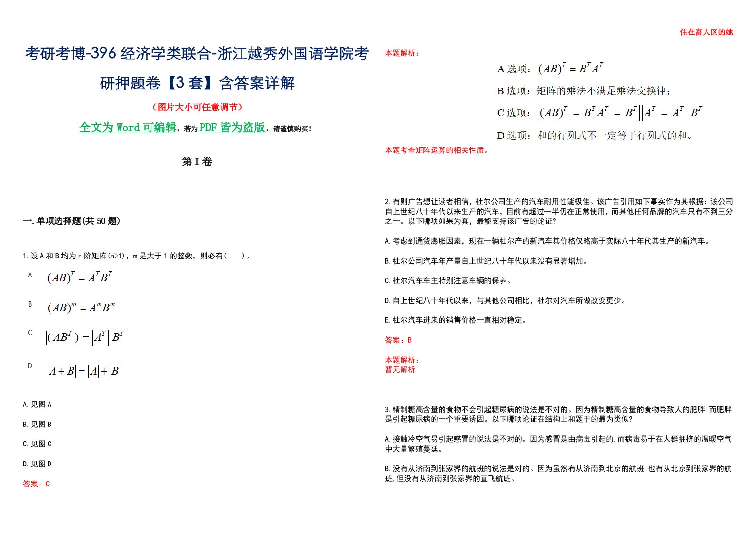Viewport: 756px width, 534px height.
Task: Select question 3 option B about 济南到张家界航班
Action: point(558,474)
